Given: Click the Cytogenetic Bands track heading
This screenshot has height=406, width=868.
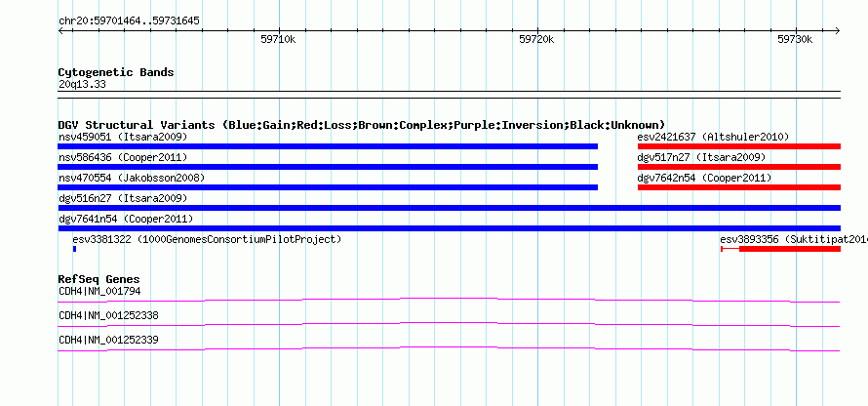Looking at the screenshot, I should click(116, 72).
